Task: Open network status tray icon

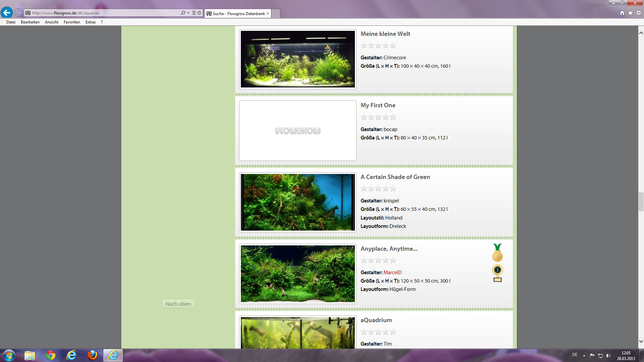Action: (600, 355)
